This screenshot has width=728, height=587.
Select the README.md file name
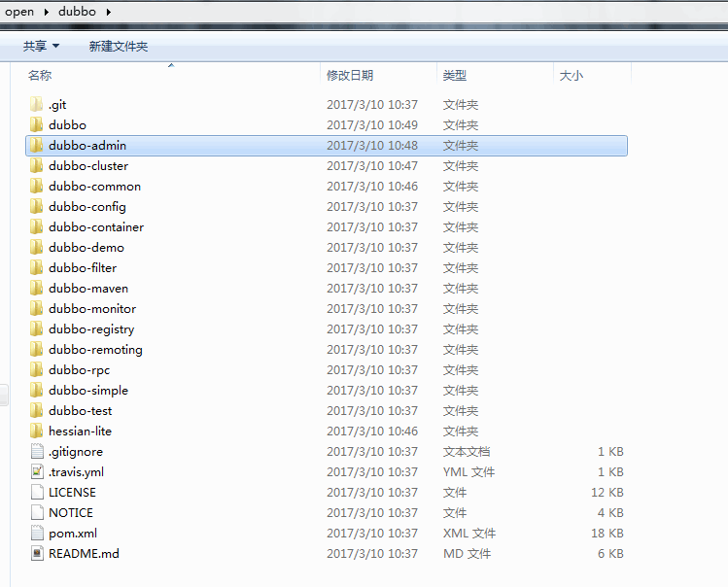pyautogui.click(x=84, y=554)
